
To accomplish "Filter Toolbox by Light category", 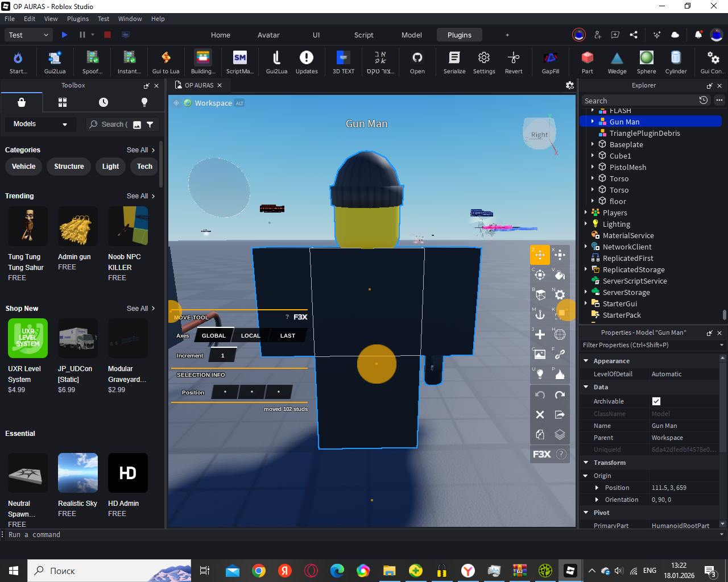I will pos(110,167).
